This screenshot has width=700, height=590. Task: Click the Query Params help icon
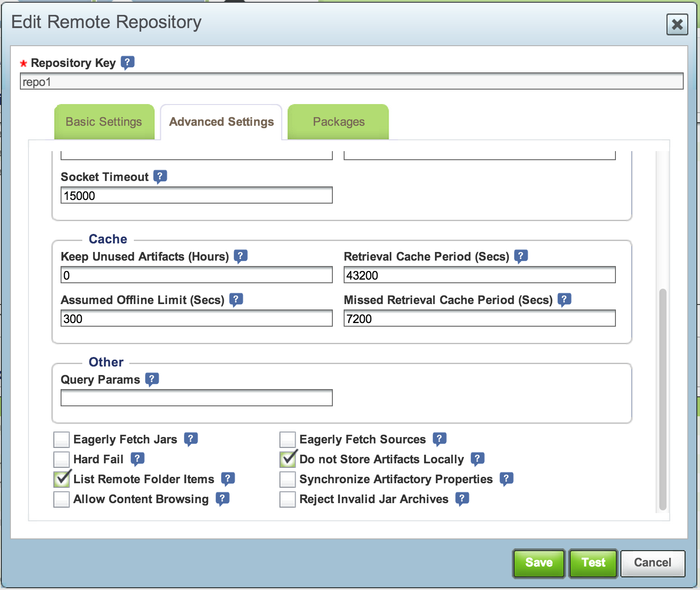[x=152, y=379]
